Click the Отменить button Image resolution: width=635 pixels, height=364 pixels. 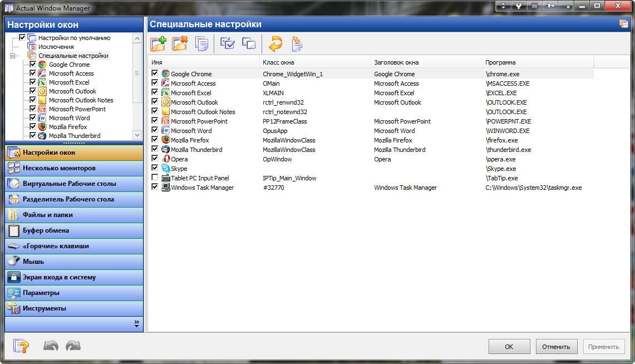557,347
